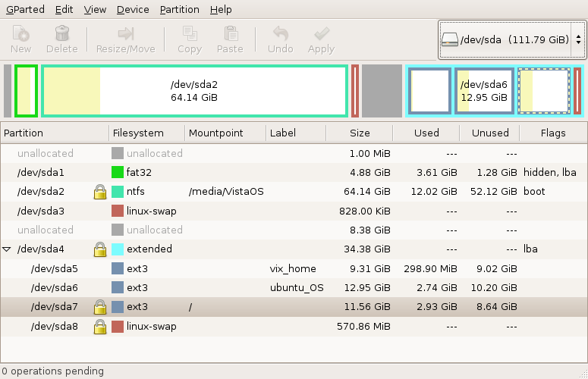The image size is (588, 379).
Task: Click the lock icon on the /dev/sda7 row
Action: 99,307
